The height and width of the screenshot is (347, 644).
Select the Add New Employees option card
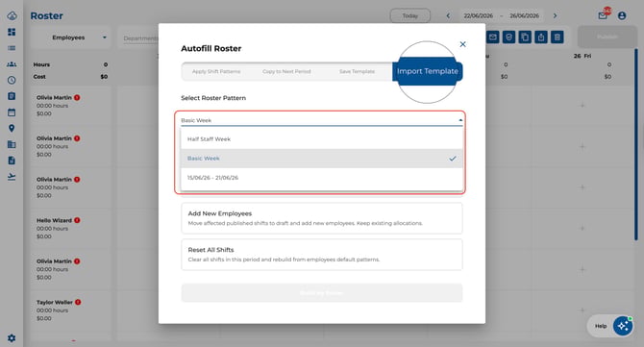click(322, 218)
